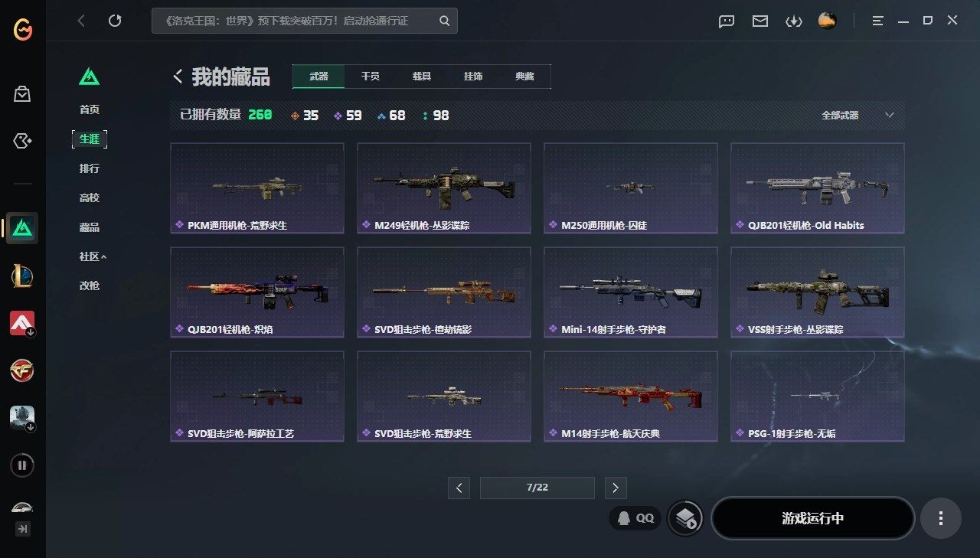This screenshot has width=980, height=558.
Task: Switch to the 载具 tab
Action: pos(421,77)
